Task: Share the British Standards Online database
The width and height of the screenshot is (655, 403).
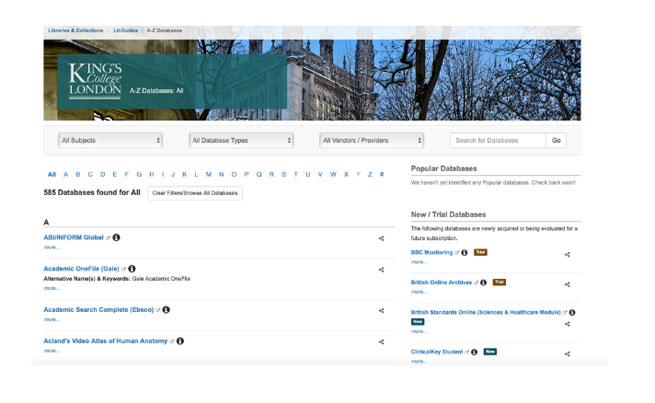Action: tap(567, 324)
